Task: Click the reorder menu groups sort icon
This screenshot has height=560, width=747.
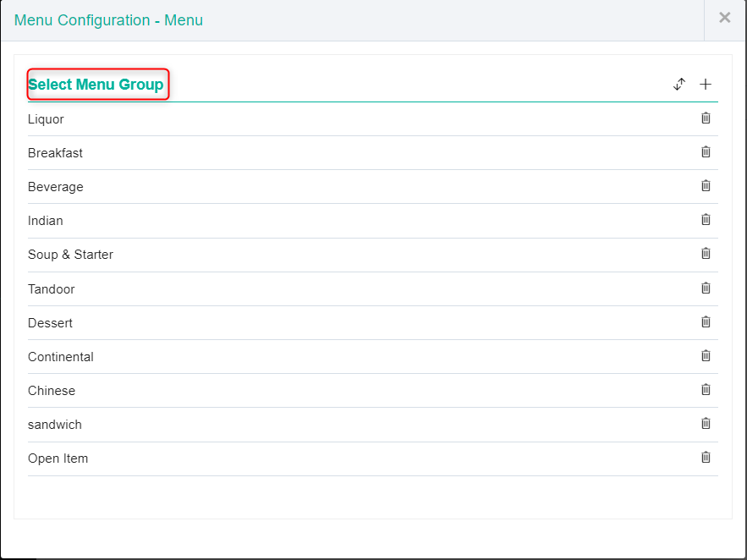Action: [x=679, y=85]
